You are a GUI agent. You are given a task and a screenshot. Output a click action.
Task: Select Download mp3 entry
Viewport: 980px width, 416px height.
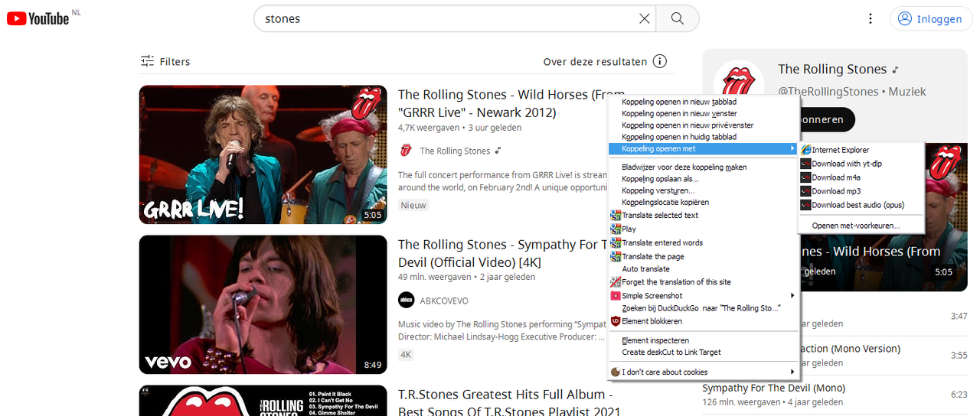pos(861,191)
